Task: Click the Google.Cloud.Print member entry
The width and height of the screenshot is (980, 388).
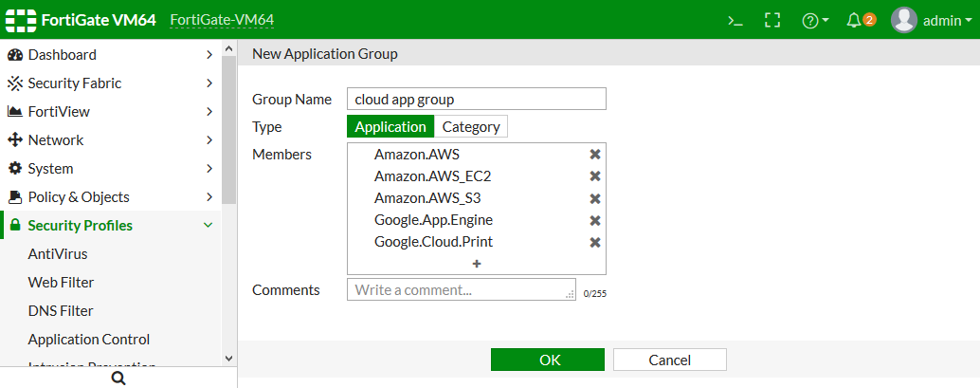Action: click(434, 242)
